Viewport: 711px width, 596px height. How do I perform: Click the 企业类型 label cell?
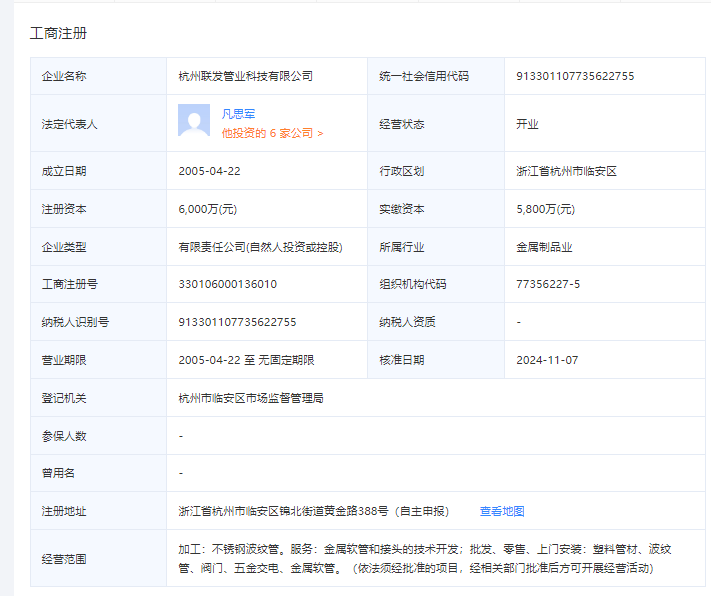[x=98, y=247]
